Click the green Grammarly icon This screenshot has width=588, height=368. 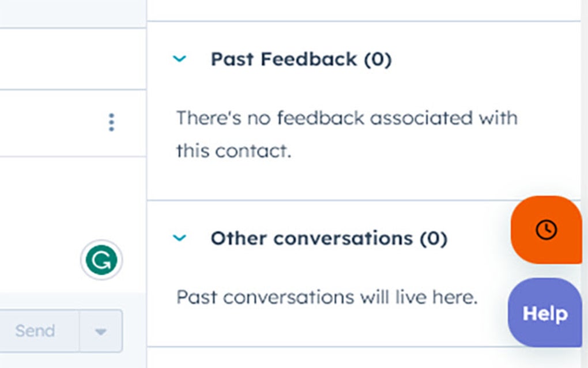(x=101, y=260)
